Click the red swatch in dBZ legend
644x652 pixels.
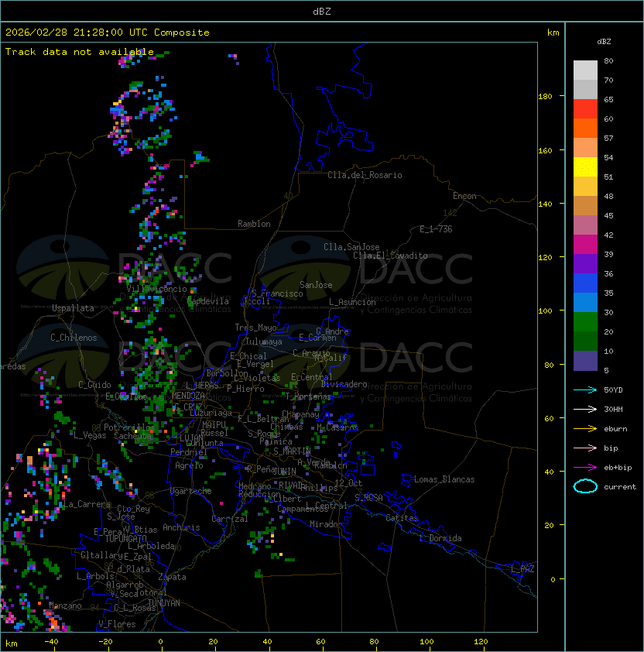click(x=585, y=108)
